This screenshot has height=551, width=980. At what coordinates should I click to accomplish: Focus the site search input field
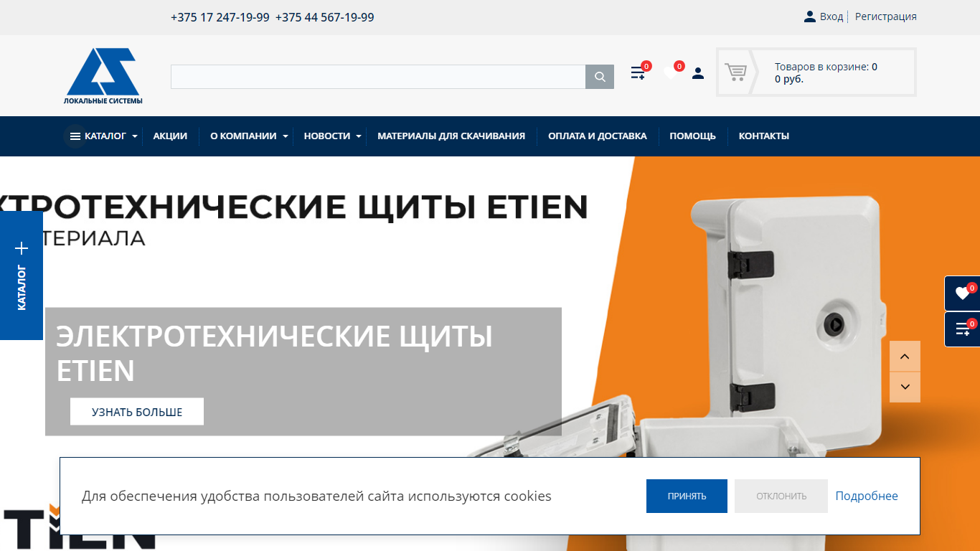pos(378,77)
